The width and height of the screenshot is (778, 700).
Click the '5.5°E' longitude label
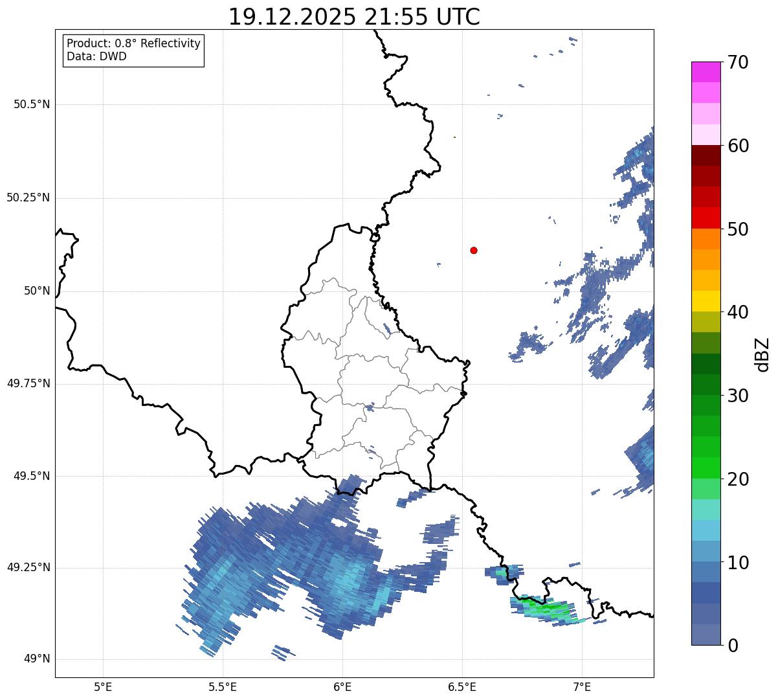[223, 686]
